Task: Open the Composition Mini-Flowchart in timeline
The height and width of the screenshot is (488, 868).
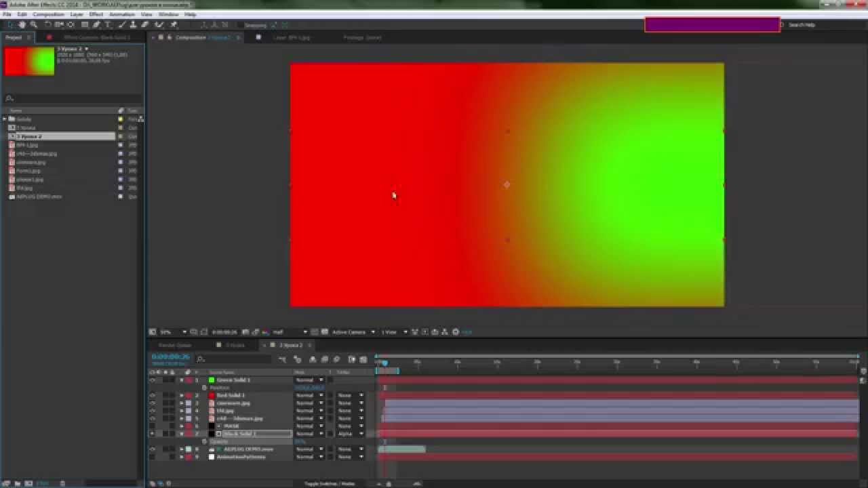Action: click(282, 359)
